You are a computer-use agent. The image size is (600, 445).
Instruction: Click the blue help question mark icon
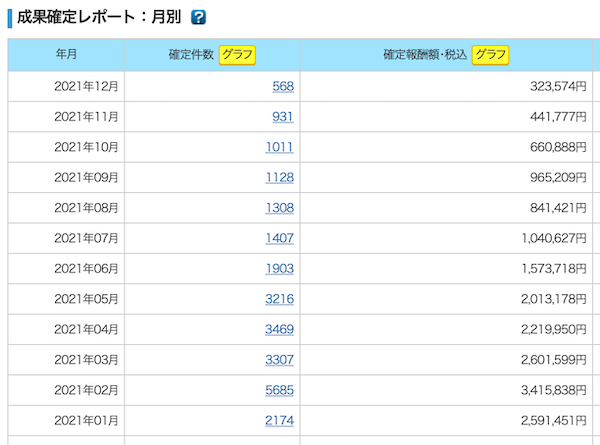click(x=198, y=17)
